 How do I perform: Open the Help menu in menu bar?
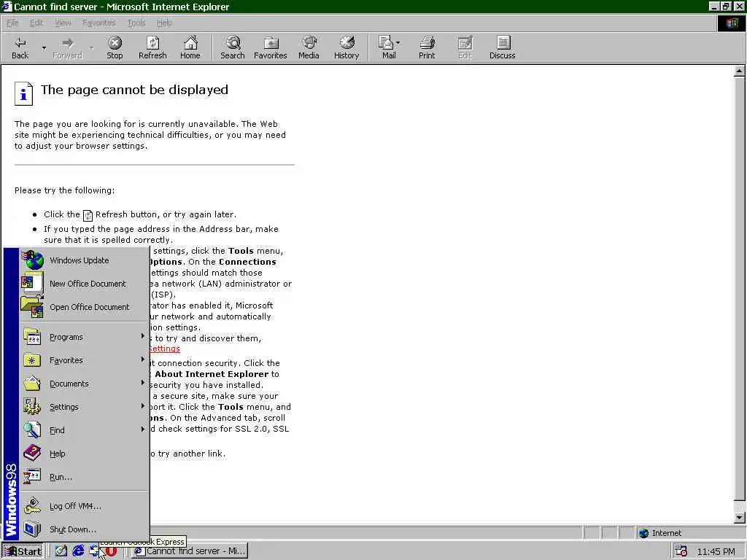[164, 23]
